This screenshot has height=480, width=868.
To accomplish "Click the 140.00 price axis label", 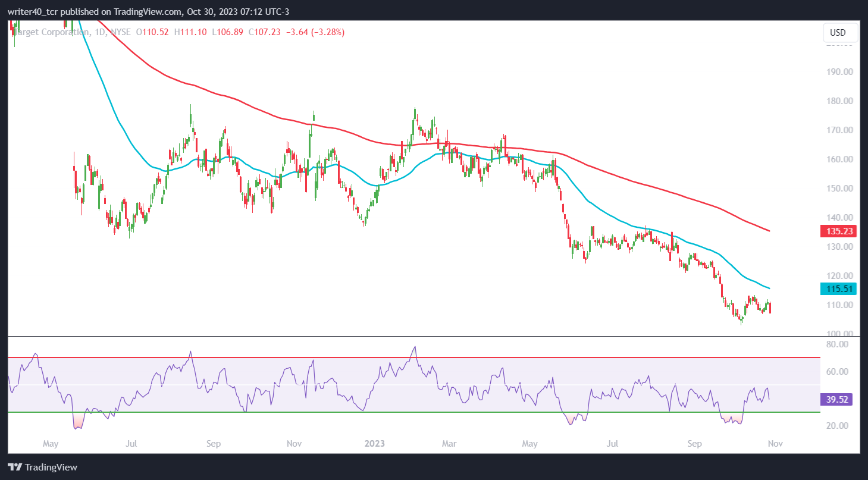I will pyautogui.click(x=838, y=218).
